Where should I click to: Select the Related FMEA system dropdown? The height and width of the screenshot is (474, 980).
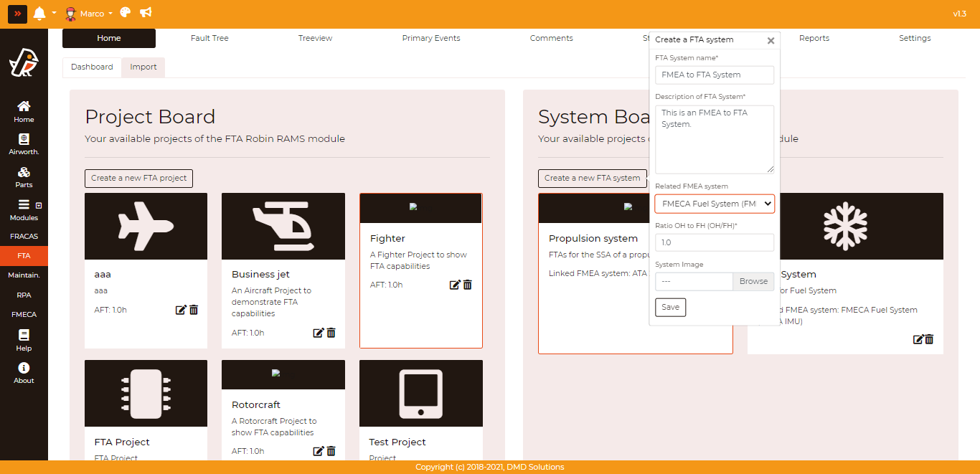coord(714,204)
